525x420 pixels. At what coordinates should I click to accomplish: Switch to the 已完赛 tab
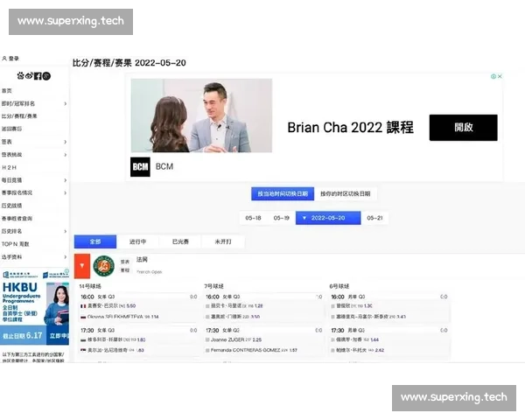[180, 241]
